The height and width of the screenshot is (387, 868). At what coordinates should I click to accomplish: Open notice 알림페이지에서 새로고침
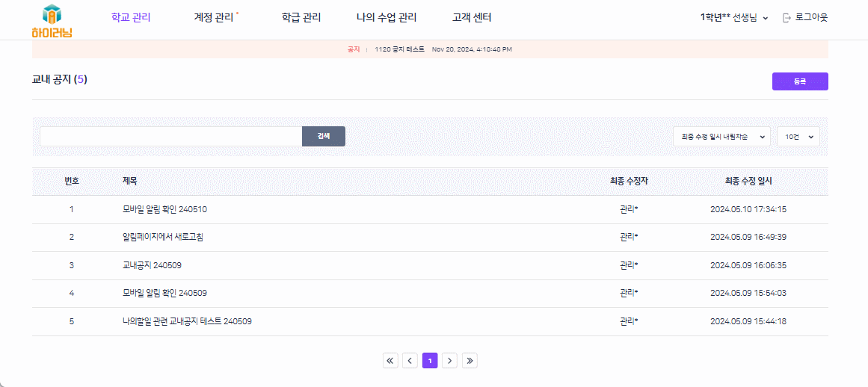click(162, 237)
